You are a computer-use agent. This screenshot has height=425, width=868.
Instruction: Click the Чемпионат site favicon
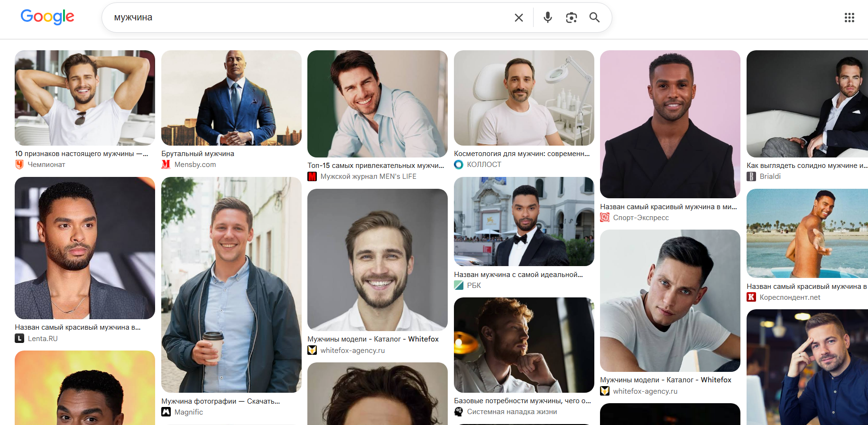(19, 165)
